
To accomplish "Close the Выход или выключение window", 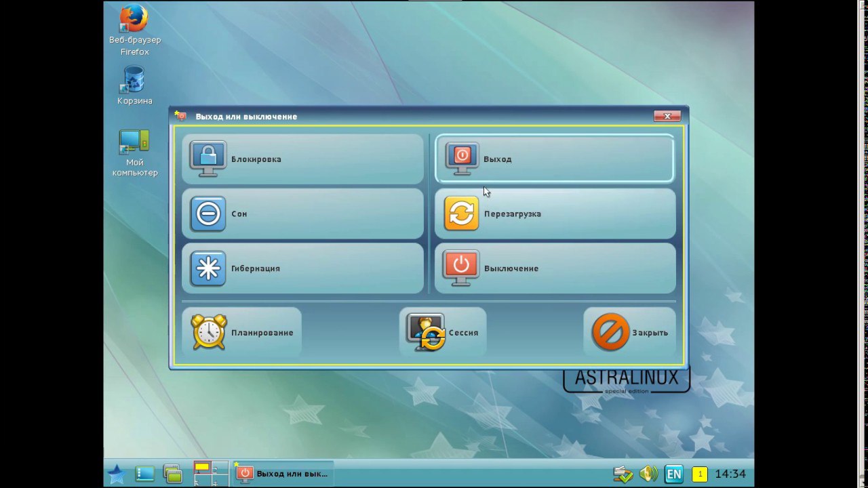I will (x=667, y=117).
